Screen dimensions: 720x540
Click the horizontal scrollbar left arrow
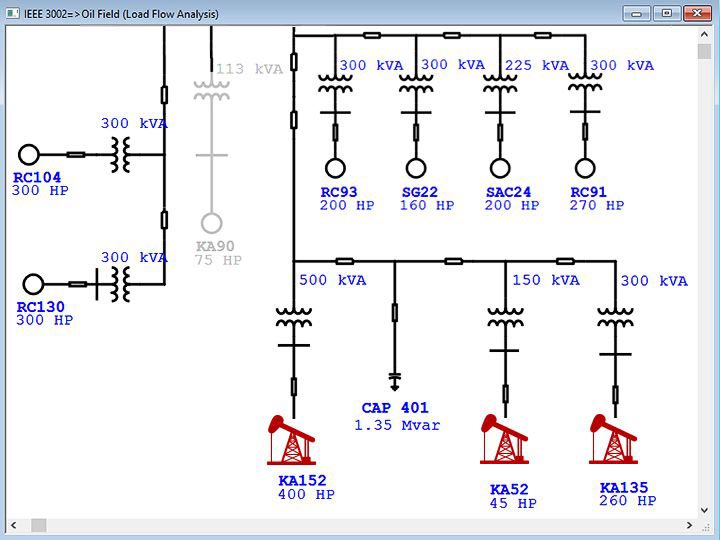(x=14, y=525)
